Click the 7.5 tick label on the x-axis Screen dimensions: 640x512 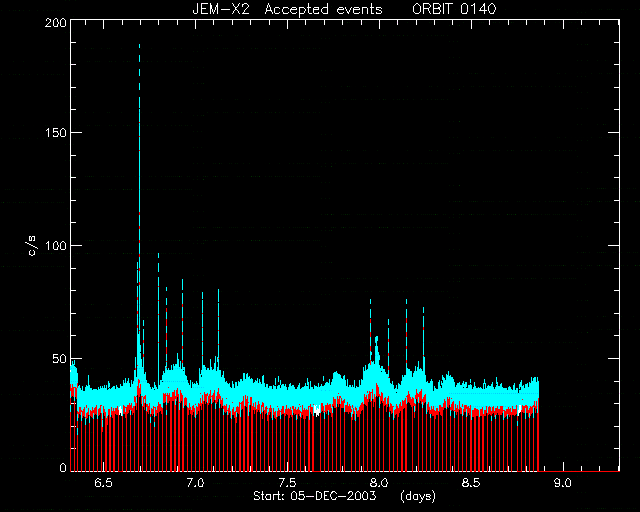287,483
